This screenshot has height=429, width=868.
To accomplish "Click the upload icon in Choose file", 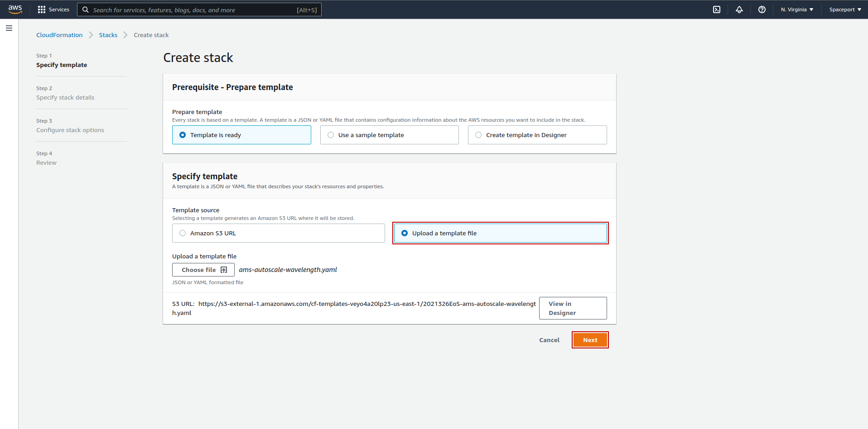I will point(224,270).
